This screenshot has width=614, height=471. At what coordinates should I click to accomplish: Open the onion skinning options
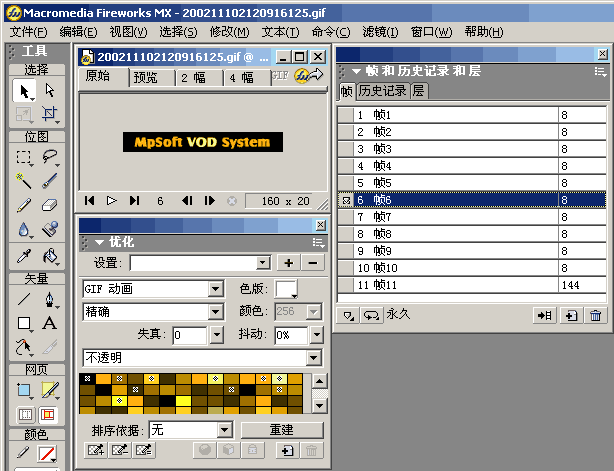pyautogui.click(x=348, y=315)
